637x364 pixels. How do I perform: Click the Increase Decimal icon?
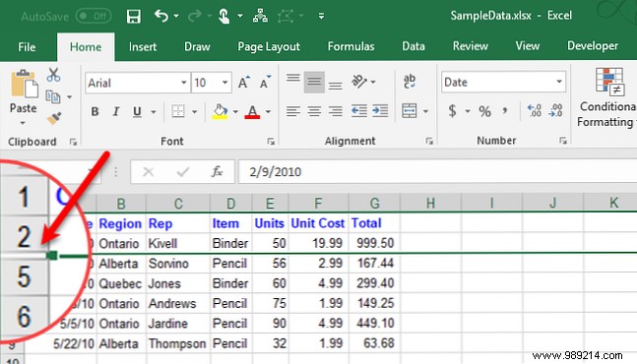click(535, 111)
